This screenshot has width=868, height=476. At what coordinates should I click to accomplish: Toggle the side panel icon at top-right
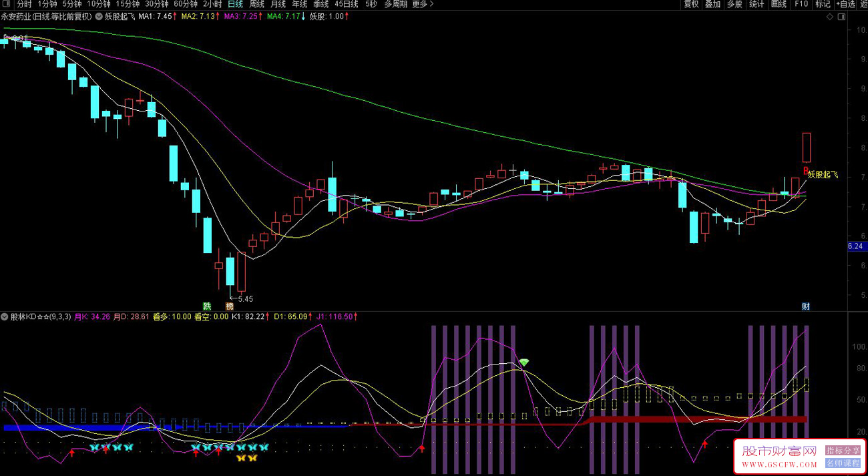(x=843, y=17)
